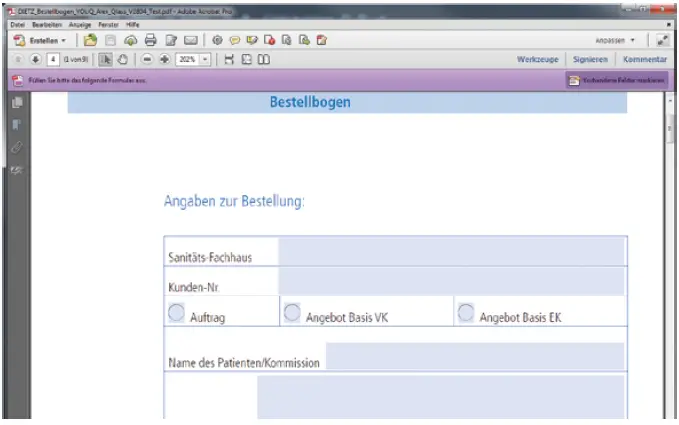This screenshot has width=679, height=425.
Task: Open the Fenster menu
Action: (108, 25)
